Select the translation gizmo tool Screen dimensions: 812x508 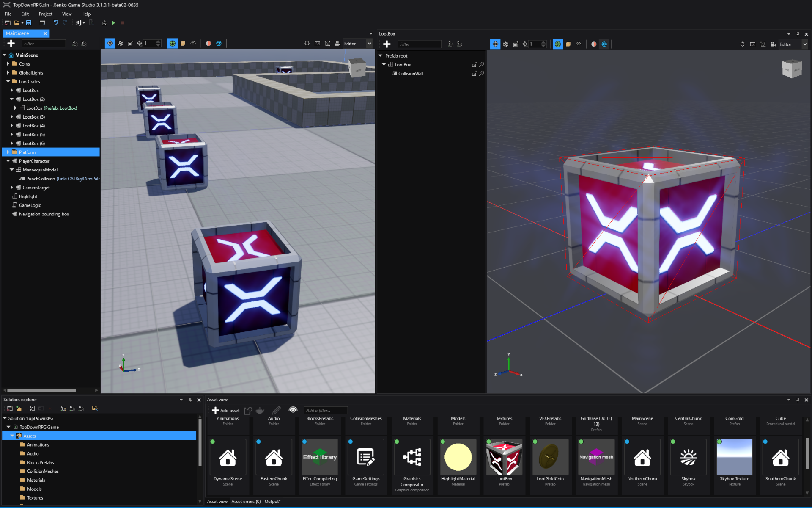[110, 43]
